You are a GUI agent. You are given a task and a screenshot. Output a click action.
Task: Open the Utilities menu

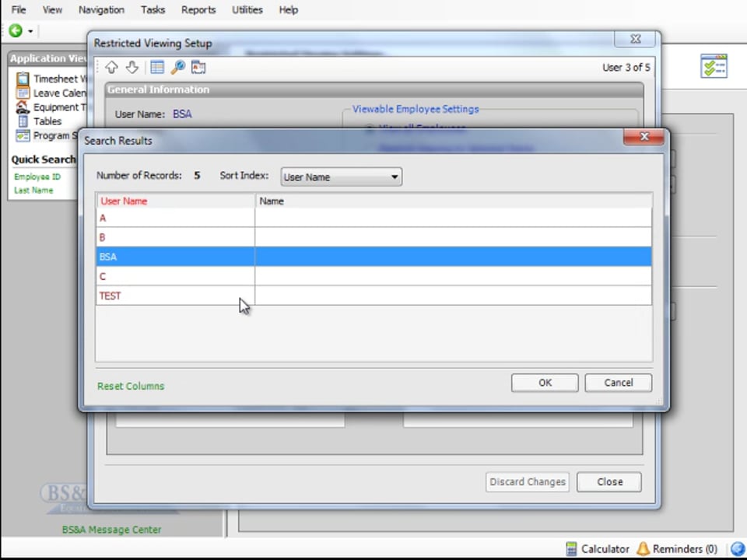247,9
